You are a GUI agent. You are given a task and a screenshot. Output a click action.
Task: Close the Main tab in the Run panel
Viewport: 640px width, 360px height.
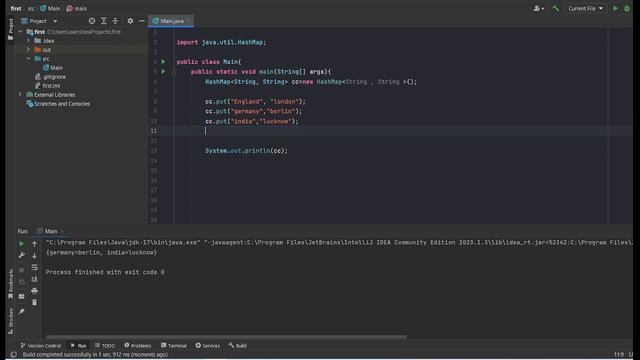coord(62,231)
